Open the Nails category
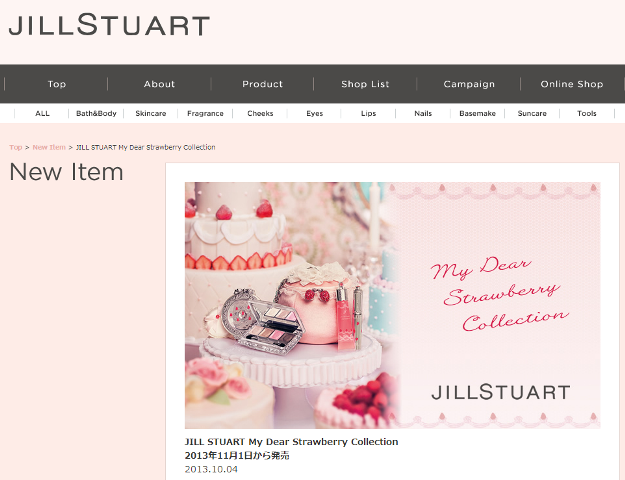The width and height of the screenshot is (625, 480). [423, 114]
